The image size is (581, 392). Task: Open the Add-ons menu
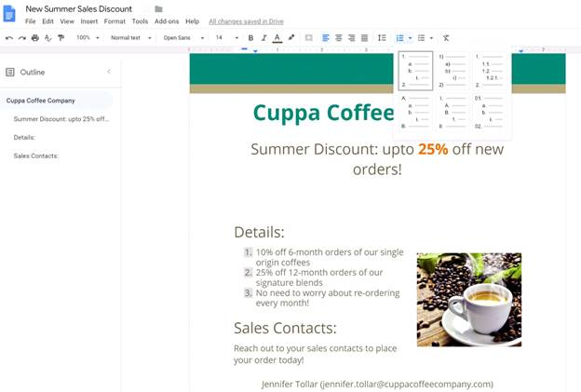(167, 21)
